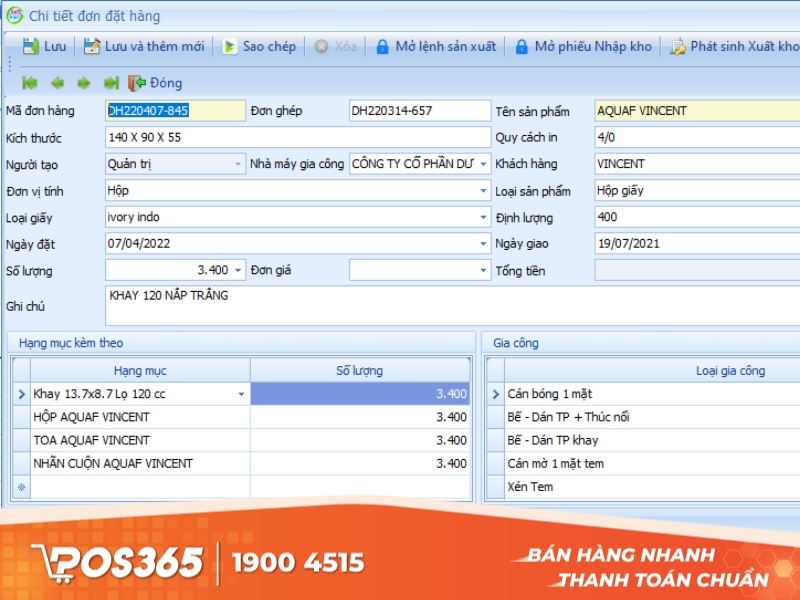
Task: Click the Mở phiếu Nhập kho lock icon
Action: (521, 46)
